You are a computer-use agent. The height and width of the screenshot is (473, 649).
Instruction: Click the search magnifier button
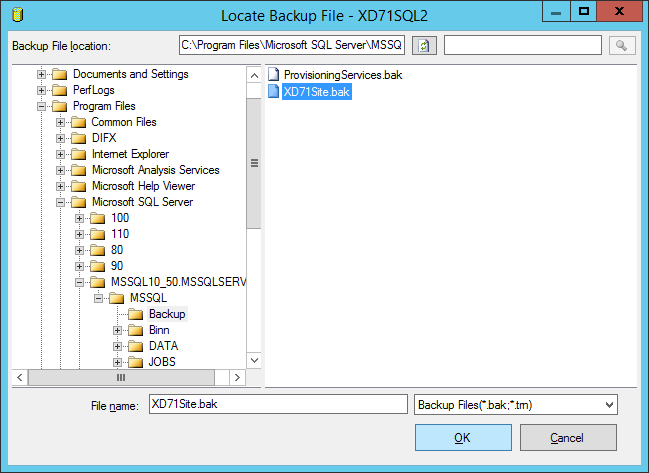(621, 46)
